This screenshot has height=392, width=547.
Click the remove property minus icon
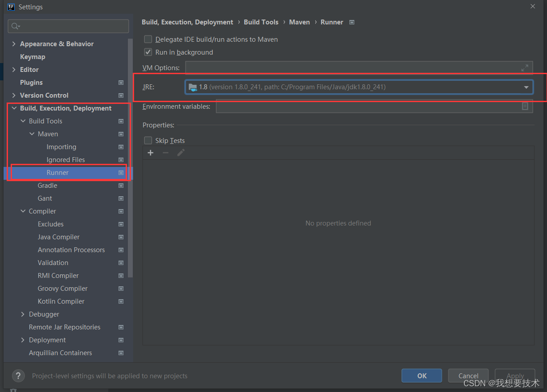click(166, 153)
